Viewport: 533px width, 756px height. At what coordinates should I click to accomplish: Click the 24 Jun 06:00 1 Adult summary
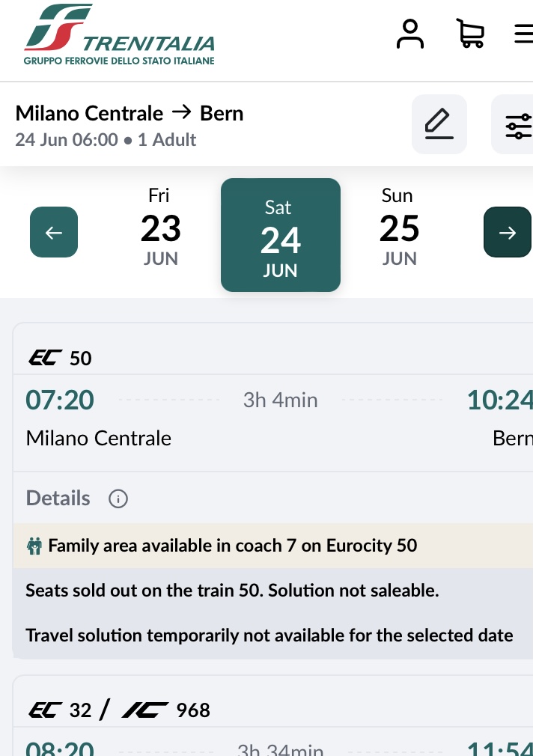(106, 140)
